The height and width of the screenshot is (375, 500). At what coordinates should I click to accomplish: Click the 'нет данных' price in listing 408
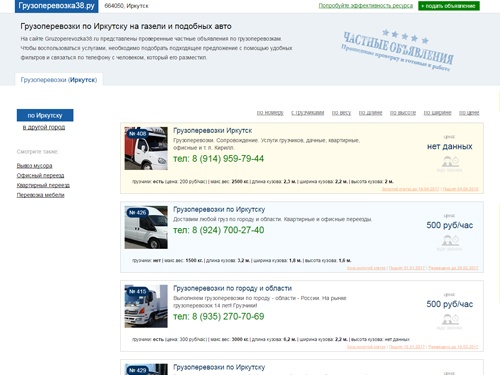point(450,146)
